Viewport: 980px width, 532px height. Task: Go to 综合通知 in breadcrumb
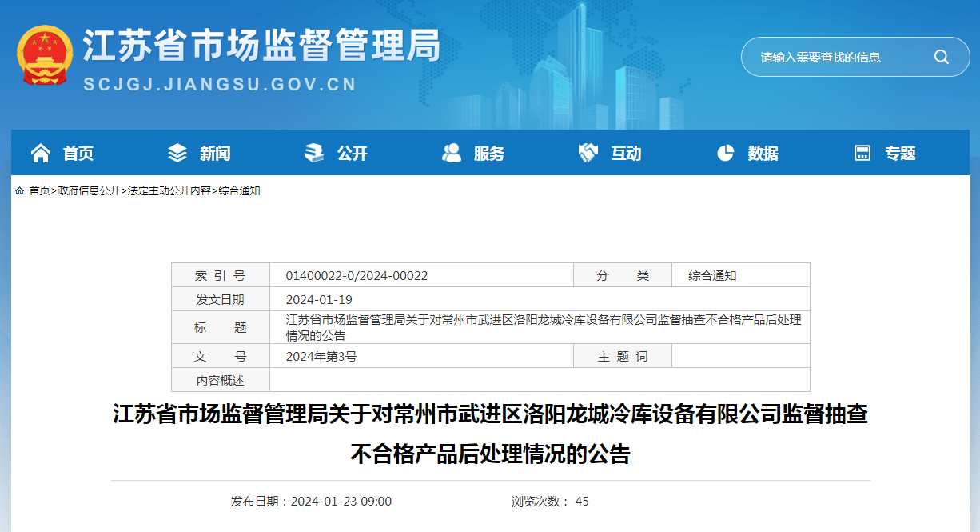[x=239, y=190]
